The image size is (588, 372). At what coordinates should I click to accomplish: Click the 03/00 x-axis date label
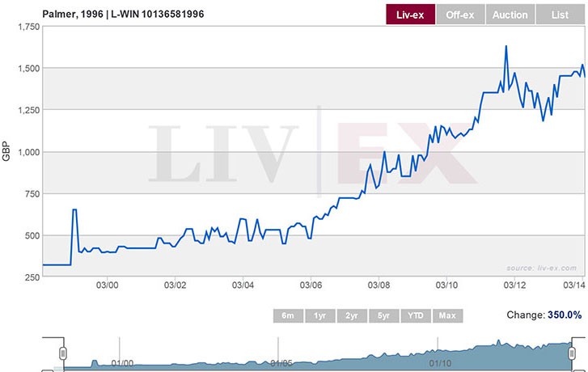tap(108, 285)
